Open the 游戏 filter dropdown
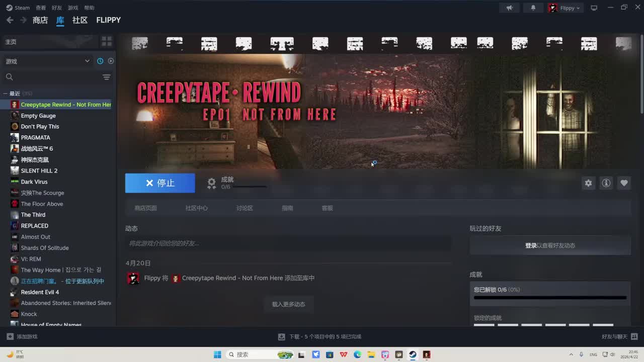The image size is (644, 362). click(x=48, y=61)
